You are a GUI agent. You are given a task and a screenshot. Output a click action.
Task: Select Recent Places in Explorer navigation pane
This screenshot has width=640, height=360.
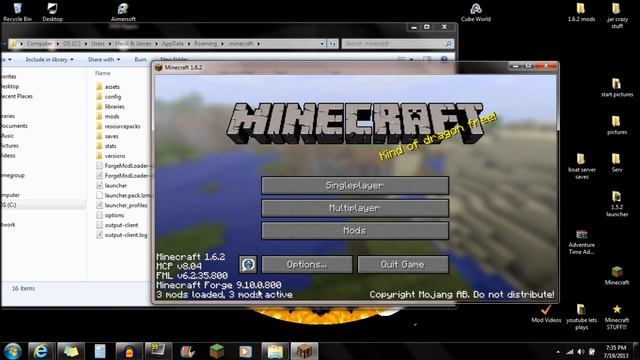click(x=17, y=96)
